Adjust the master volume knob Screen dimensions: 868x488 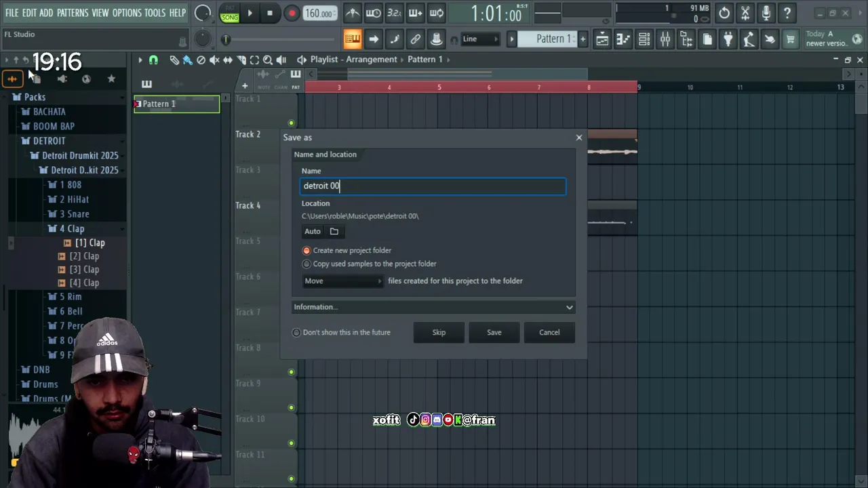click(x=203, y=12)
